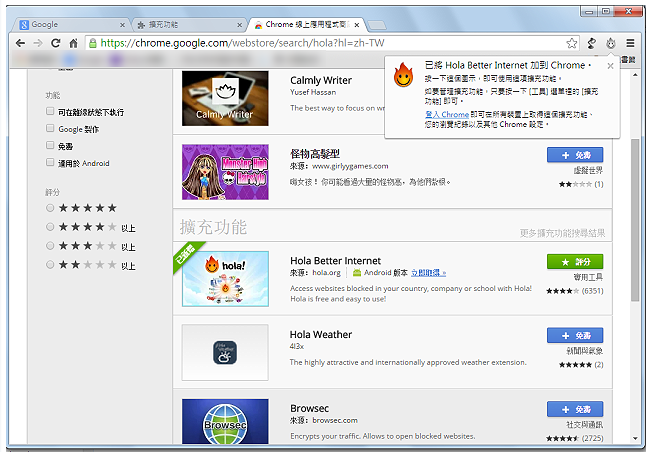This screenshot has width=654, height=452.
Task: Click the hola.org source text
Action: (326, 273)
